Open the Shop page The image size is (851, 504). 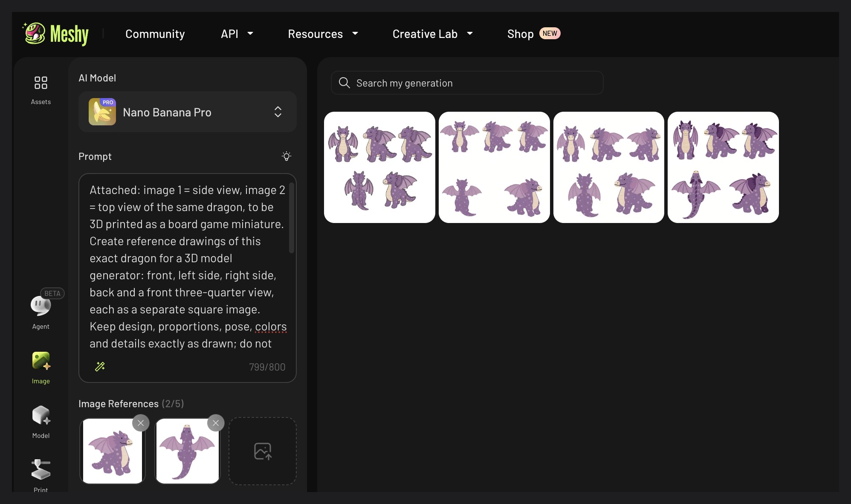click(521, 34)
